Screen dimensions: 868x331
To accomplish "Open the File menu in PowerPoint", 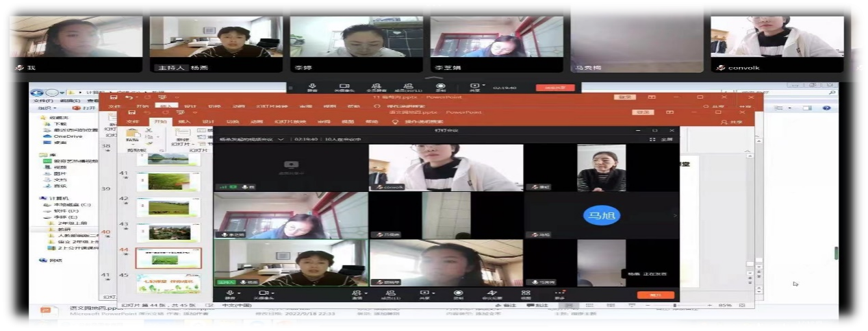I will point(132,121).
